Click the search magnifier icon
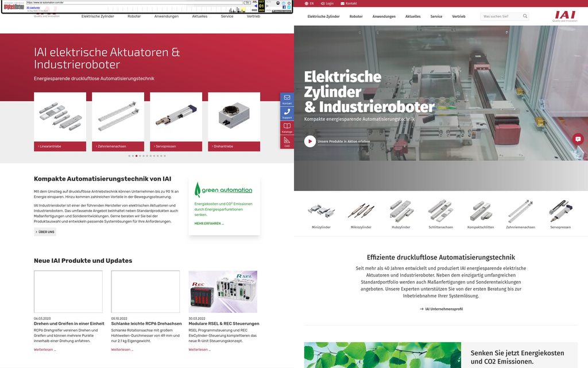Screen dimensions: 588x368 pyautogui.click(x=524, y=16)
